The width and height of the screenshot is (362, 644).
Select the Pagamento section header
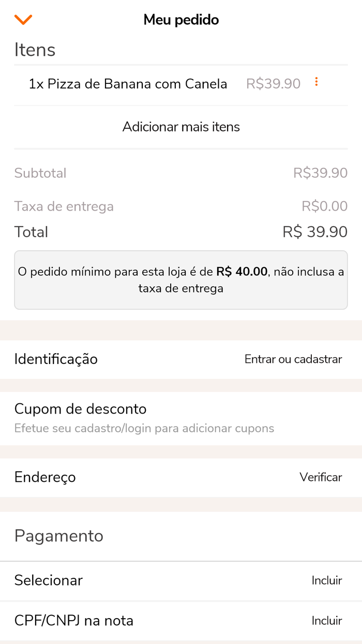point(58,536)
